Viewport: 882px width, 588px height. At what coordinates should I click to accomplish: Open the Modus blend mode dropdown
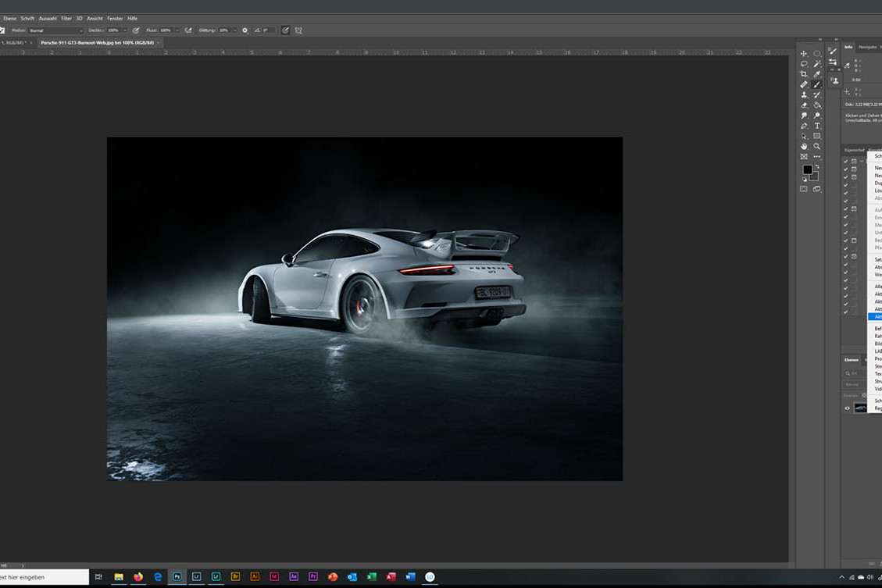click(55, 30)
